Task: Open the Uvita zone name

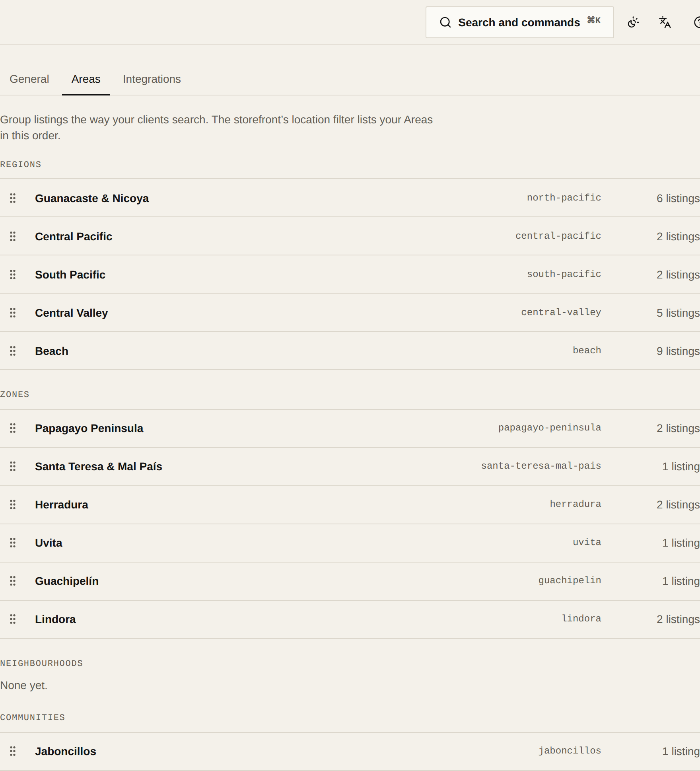Action: tap(49, 543)
